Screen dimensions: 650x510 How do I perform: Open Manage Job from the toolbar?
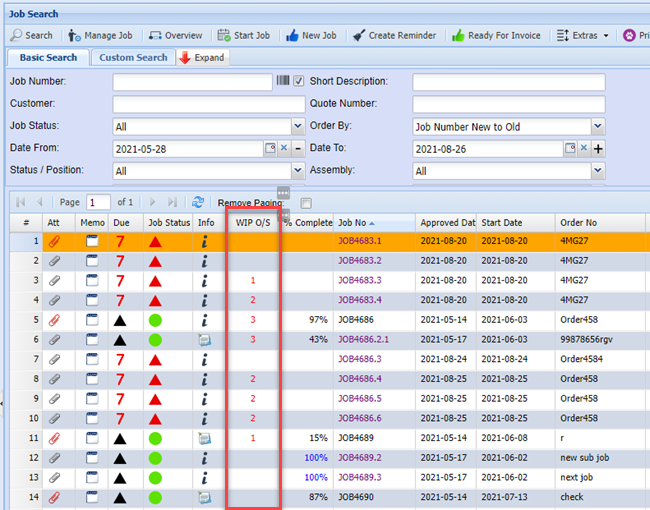(99, 35)
